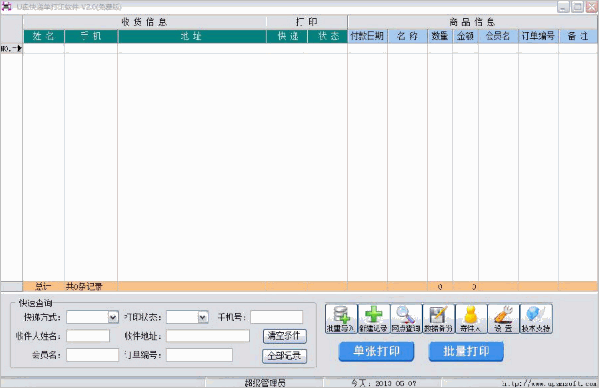Click the app icon in title bar
599x388 pixels.
coord(6,6)
